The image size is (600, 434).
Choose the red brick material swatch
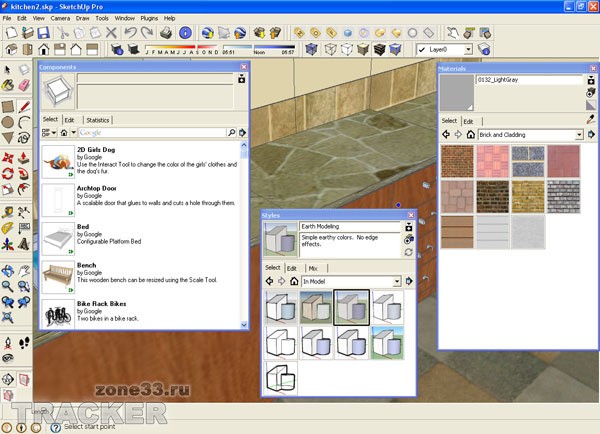[x=457, y=161]
